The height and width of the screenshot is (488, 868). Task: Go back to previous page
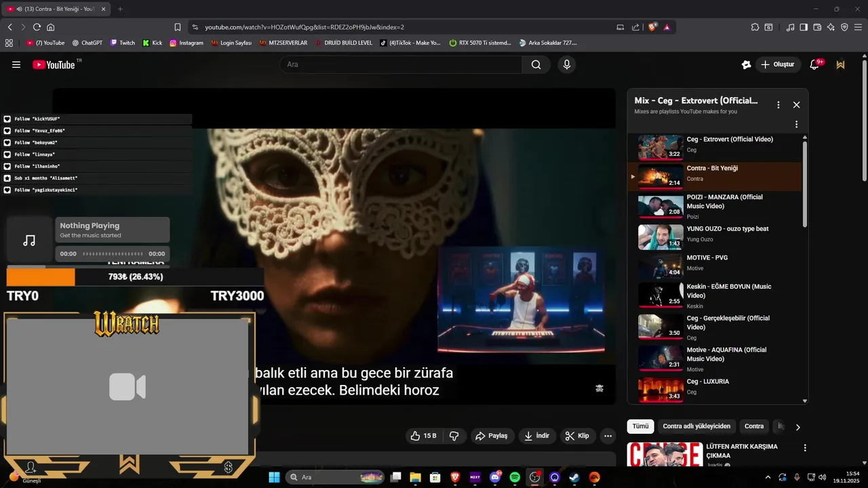pyautogui.click(x=9, y=27)
